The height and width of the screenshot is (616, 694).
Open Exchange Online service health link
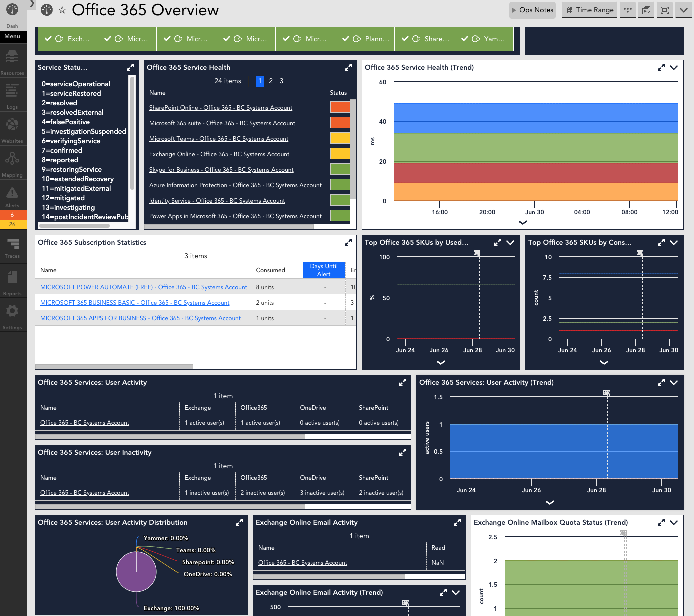point(219,154)
